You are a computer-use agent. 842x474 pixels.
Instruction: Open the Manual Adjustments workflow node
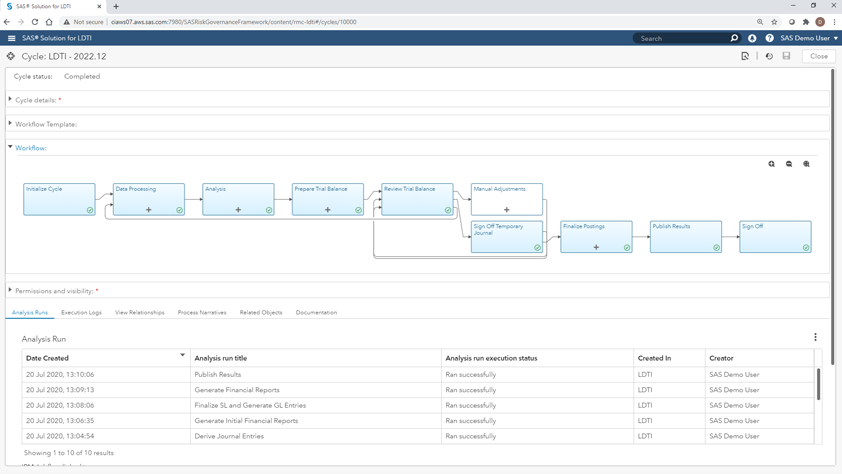(507, 199)
